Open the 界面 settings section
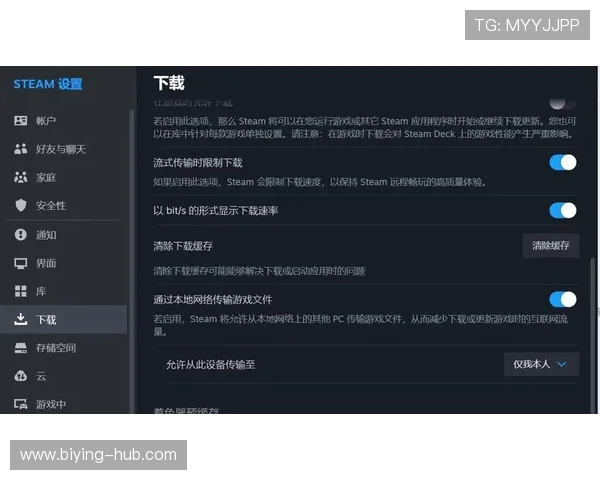This screenshot has height=480, width=600. point(64,263)
